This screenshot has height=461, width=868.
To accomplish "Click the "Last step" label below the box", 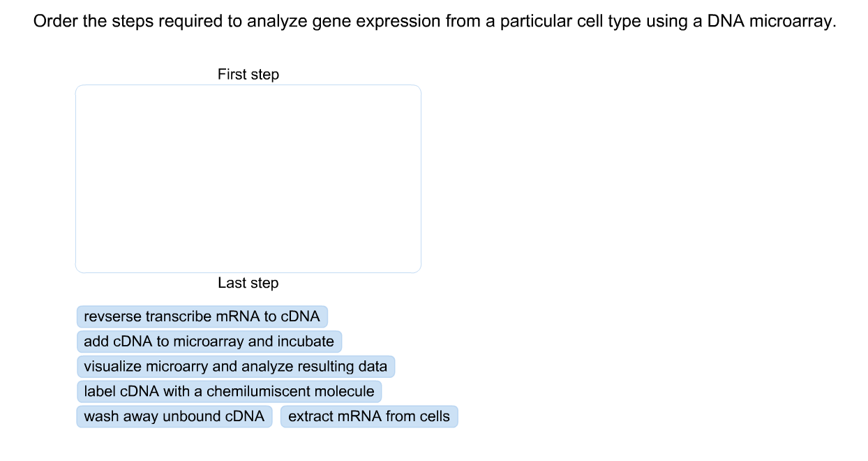I will (x=248, y=283).
